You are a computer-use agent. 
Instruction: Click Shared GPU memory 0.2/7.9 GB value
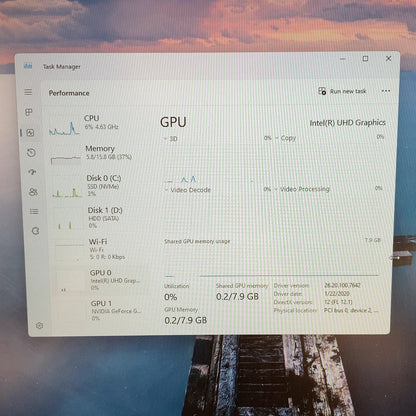pyautogui.click(x=237, y=296)
